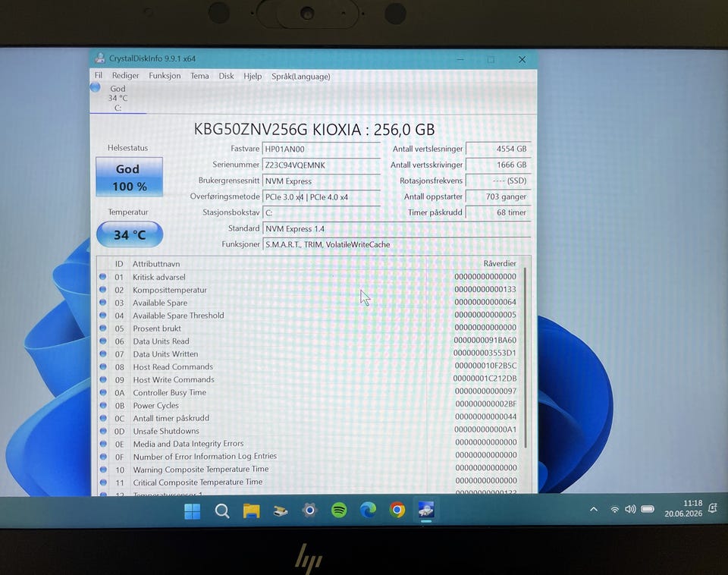Click the Brukergrensesnitt field NVM Express
This screenshot has height=575, width=728.
[x=322, y=181]
